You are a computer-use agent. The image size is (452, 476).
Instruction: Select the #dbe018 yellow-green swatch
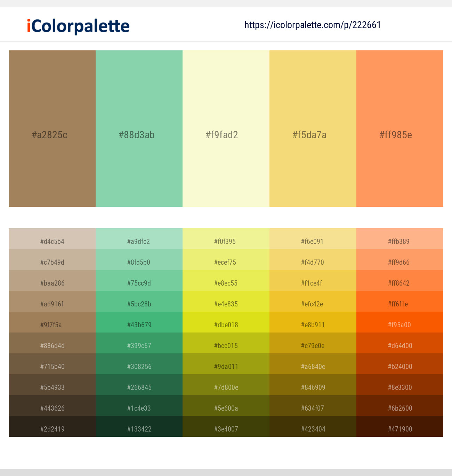[226, 325]
